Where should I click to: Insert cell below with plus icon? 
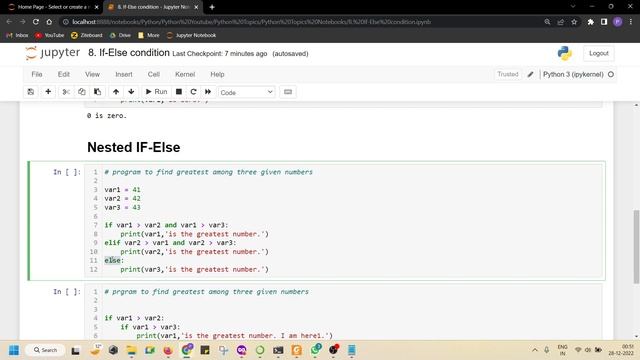click(x=48, y=92)
